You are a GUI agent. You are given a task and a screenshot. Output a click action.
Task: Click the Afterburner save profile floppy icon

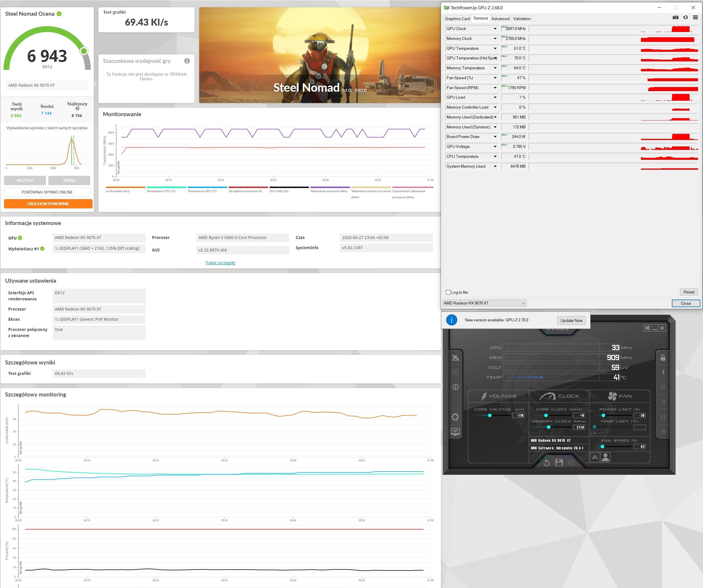(559, 463)
